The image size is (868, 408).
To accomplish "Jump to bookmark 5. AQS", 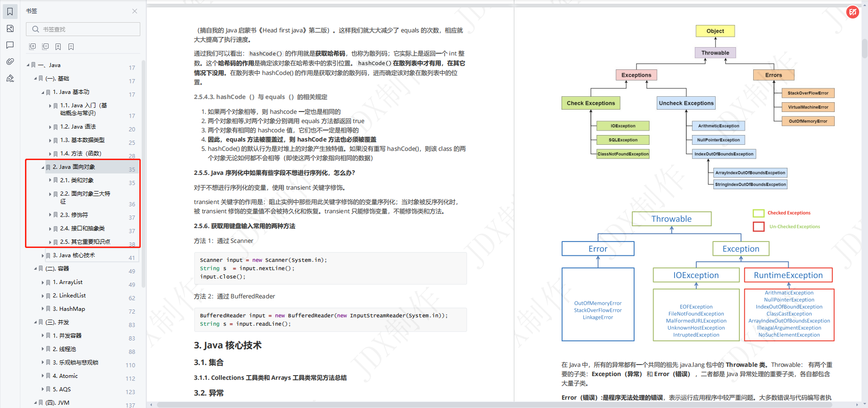I will pyautogui.click(x=62, y=389).
